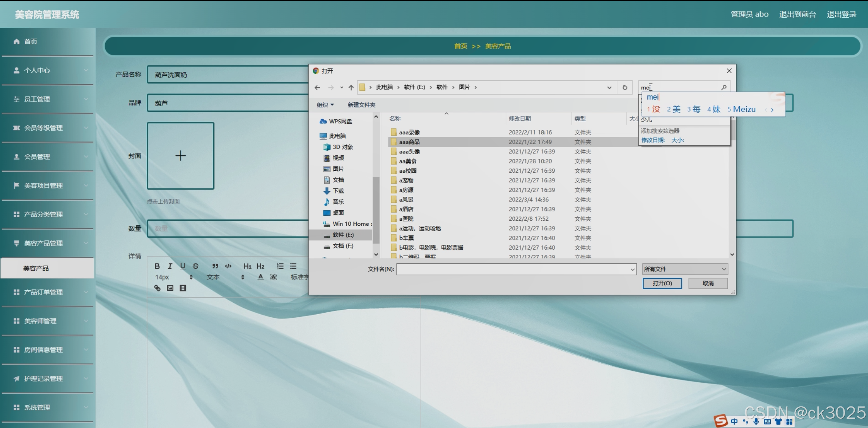Toggle bold formatting in the editor
This screenshot has width=868, height=428.
point(157,266)
